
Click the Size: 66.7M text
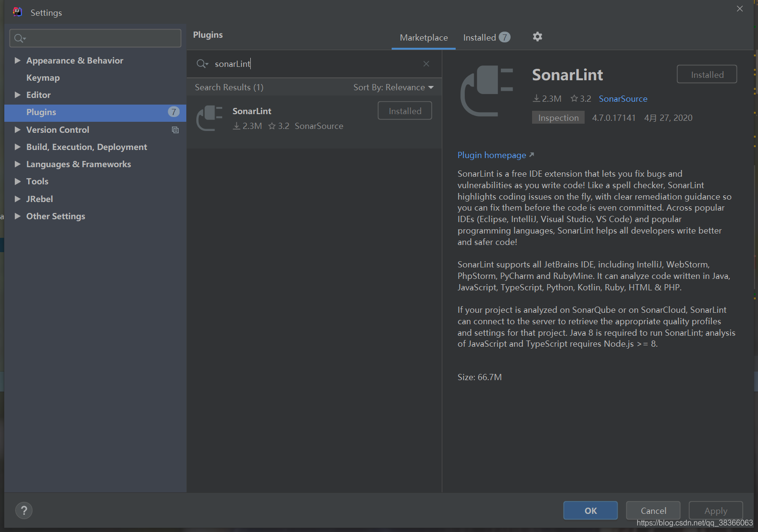(480, 377)
